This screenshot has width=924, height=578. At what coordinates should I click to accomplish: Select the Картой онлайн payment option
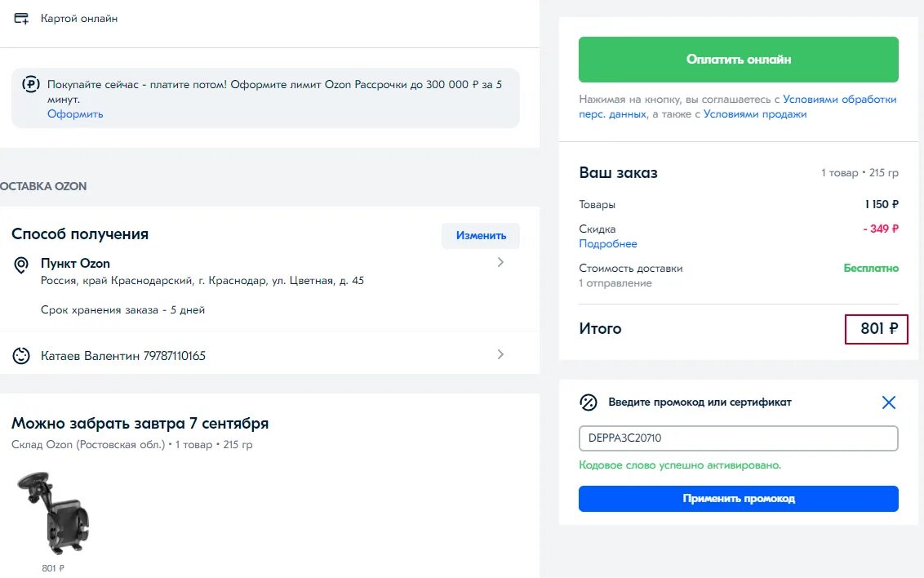(x=79, y=19)
